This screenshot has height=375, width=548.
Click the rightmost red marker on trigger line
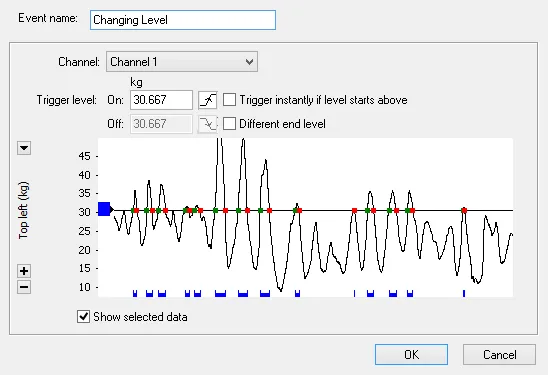click(x=464, y=210)
